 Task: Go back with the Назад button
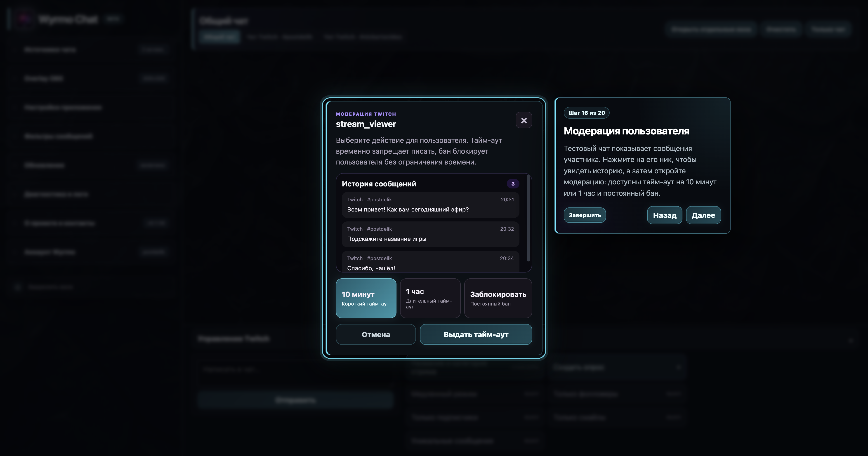point(665,215)
